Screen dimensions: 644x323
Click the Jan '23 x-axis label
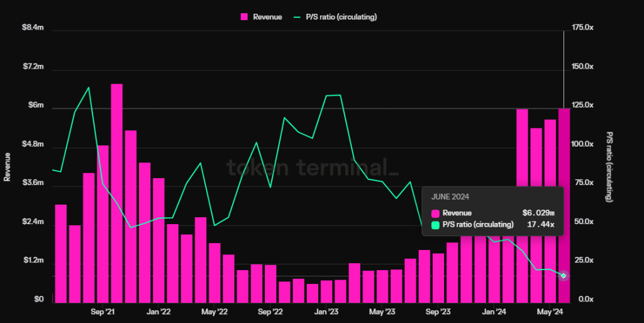(326, 312)
